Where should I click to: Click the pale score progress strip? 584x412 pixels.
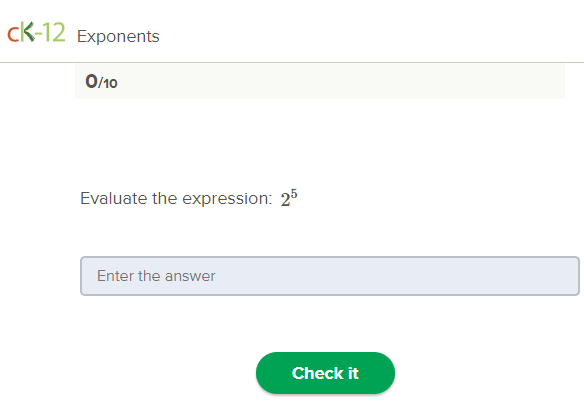320,81
